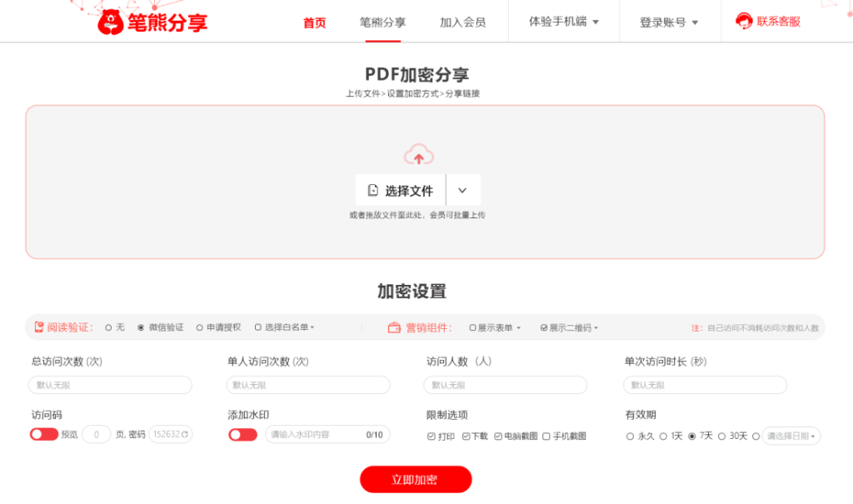Click the preview pages number field
The height and width of the screenshot is (504, 853).
coord(97,434)
